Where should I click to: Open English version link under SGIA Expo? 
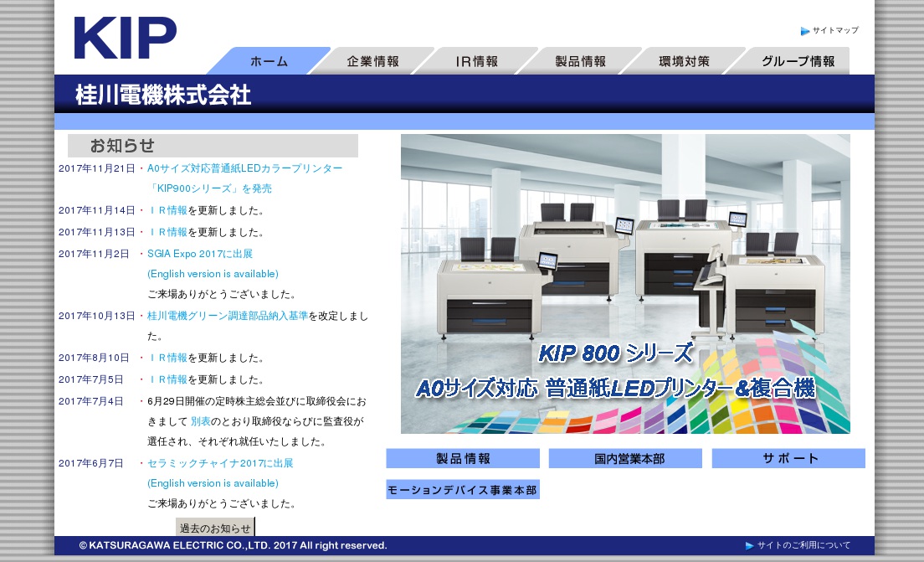(x=213, y=274)
